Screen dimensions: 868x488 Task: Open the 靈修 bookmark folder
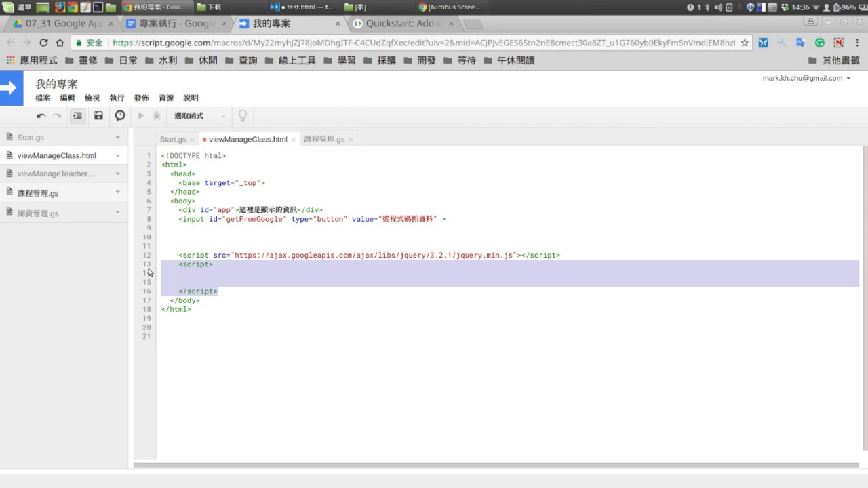[81, 60]
